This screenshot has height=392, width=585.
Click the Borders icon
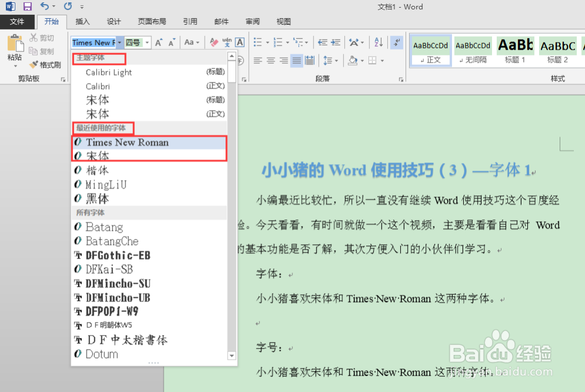pos(373,60)
